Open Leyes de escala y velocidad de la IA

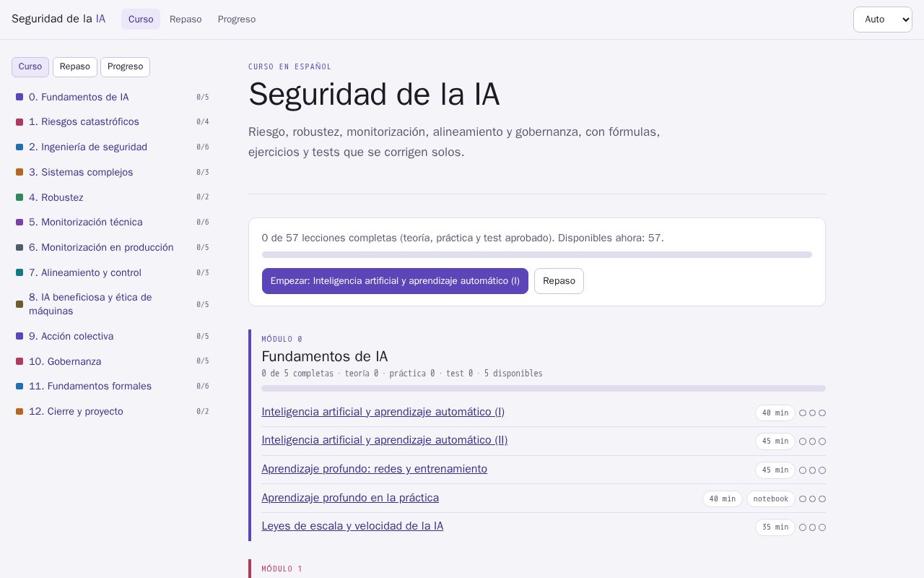352,526
